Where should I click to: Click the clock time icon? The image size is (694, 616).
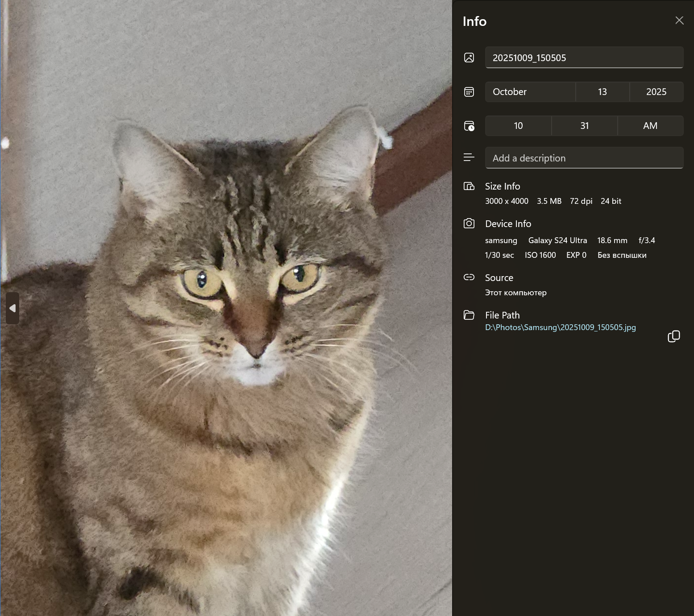click(469, 126)
